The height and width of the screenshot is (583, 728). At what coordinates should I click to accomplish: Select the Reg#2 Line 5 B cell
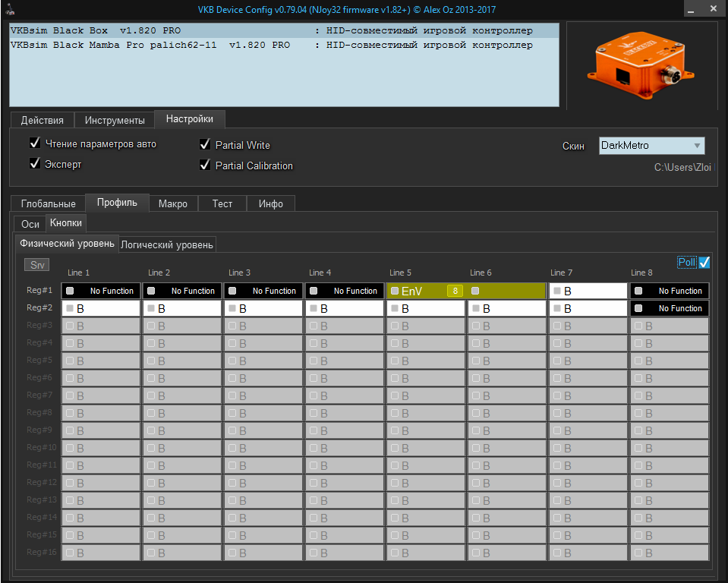pos(426,309)
